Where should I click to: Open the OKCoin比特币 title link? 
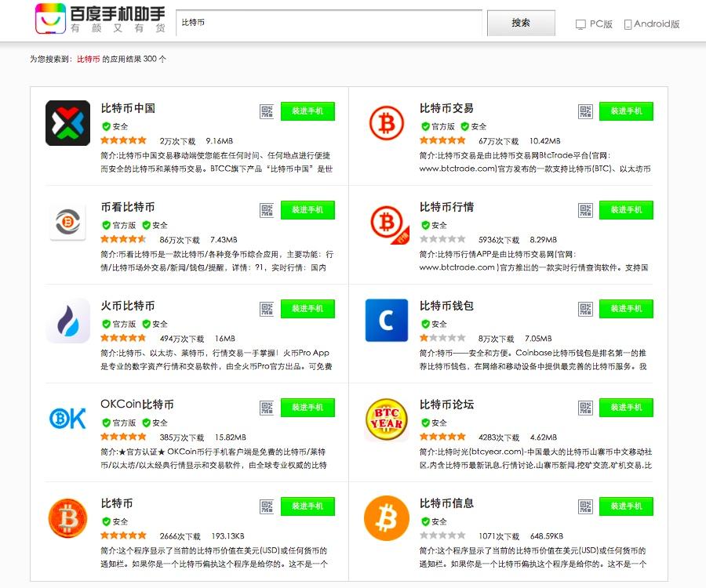tap(137, 405)
